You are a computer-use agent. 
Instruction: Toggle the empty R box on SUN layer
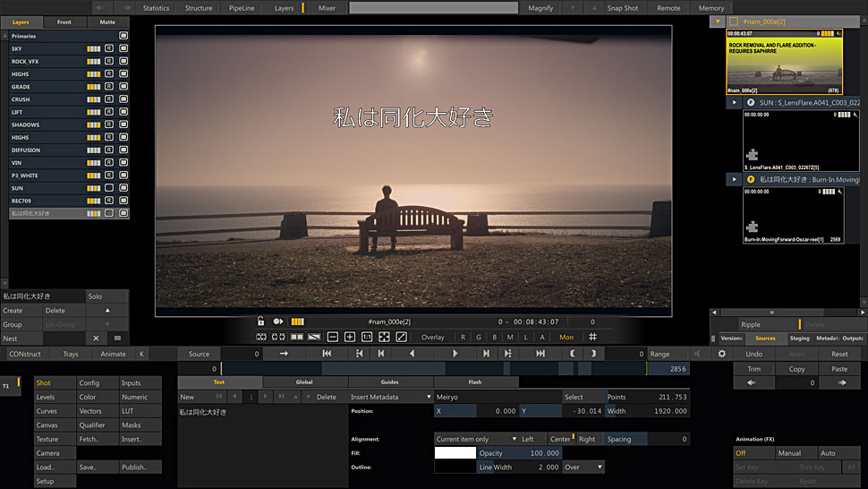click(108, 188)
